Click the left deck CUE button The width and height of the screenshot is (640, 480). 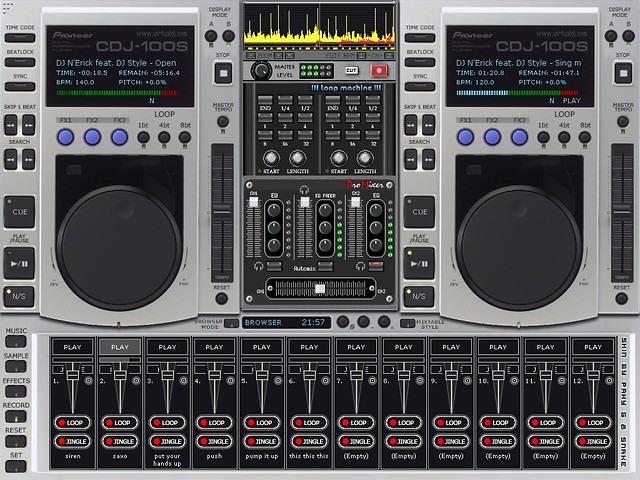pos(19,212)
